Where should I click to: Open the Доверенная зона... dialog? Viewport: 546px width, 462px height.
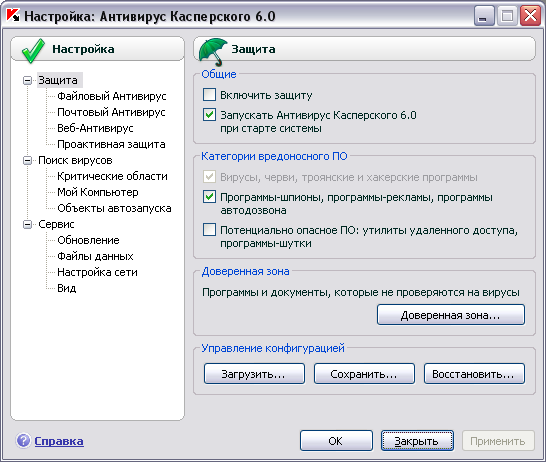pyautogui.click(x=451, y=315)
